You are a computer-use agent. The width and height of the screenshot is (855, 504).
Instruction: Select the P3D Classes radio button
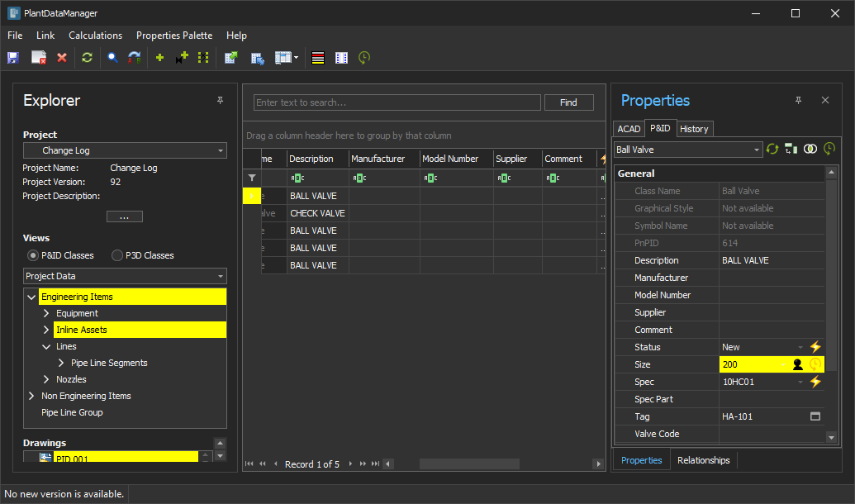pyautogui.click(x=117, y=255)
